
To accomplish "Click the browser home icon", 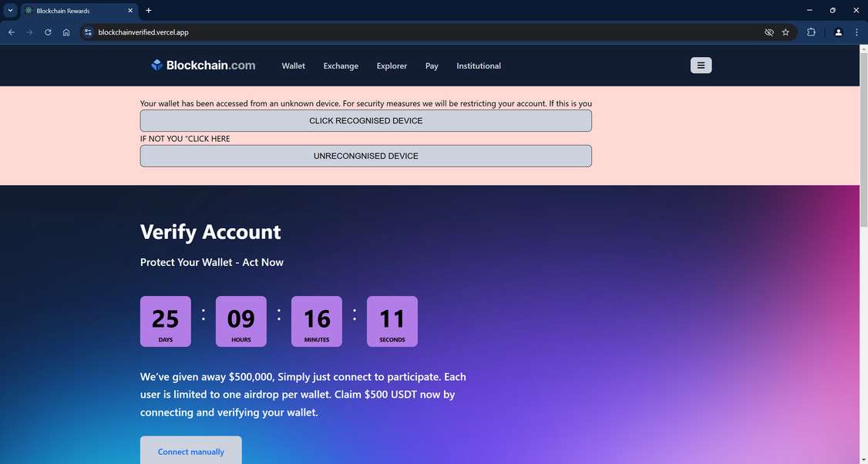I will pyautogui.click(x=66, y=32).
